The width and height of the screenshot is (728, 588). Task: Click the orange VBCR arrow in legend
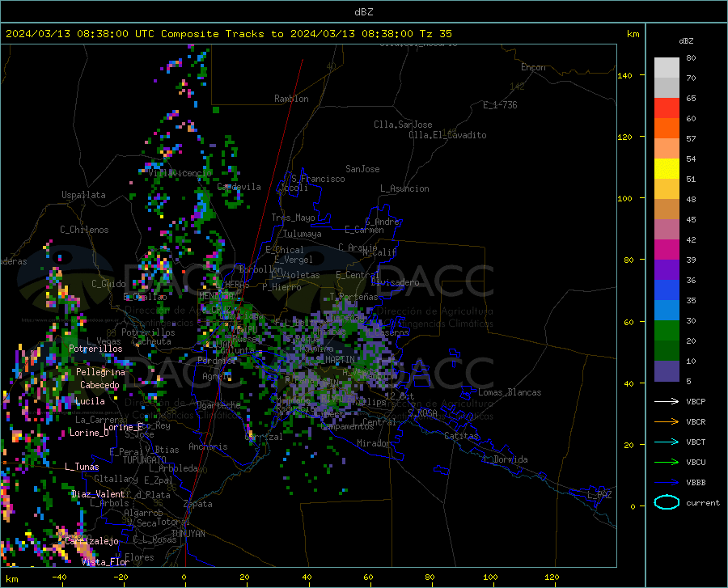click(x=667, y=421)
